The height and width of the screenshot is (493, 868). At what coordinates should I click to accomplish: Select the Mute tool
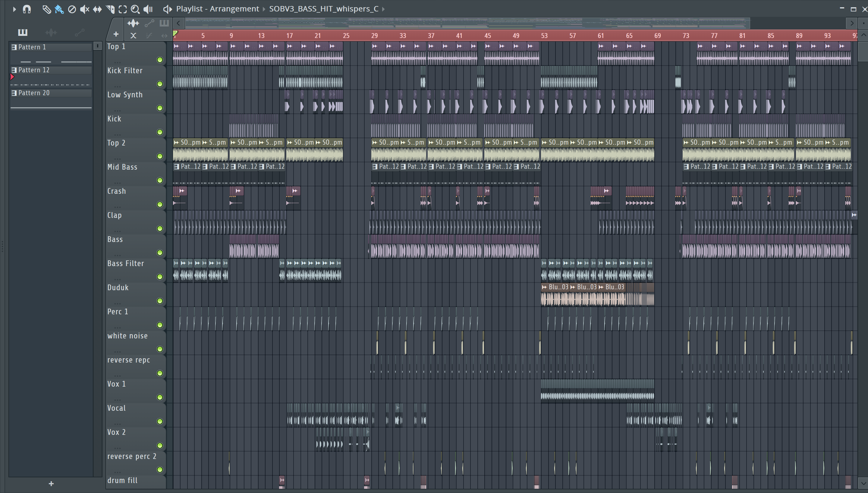point(85,9)
